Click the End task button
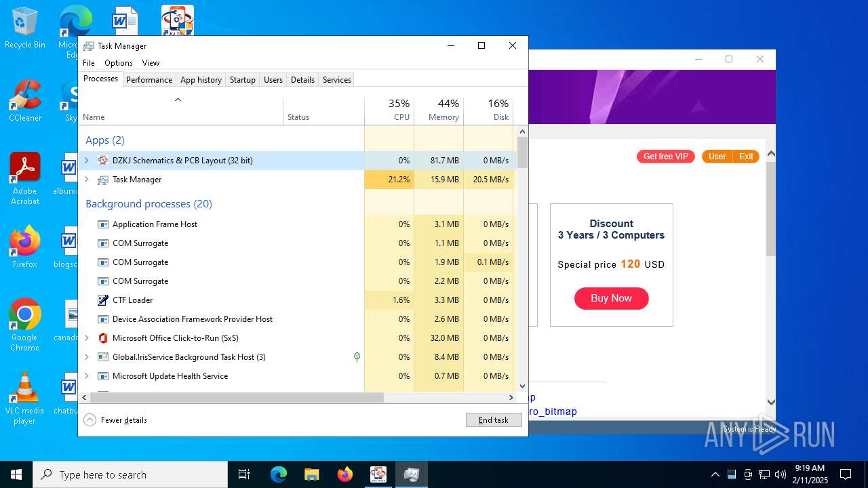The height and width of the screenshot is (488, 868). point(494,420)
